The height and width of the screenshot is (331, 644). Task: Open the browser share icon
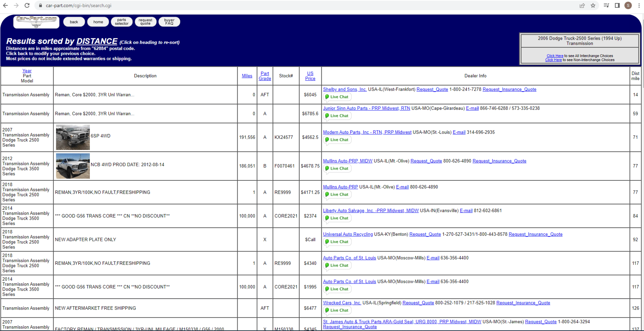pos(582,5)
